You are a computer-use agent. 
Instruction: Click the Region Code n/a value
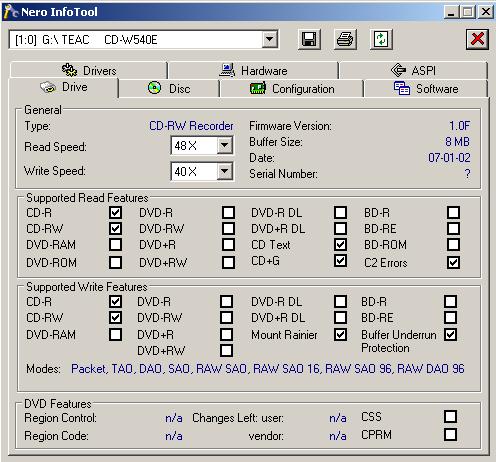[174, 436]
